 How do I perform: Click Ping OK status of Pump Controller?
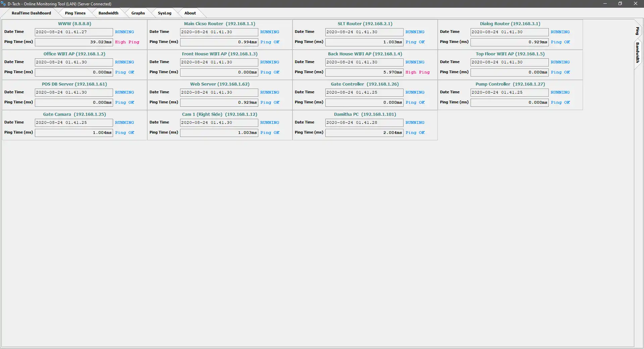[x=560, y=103]
